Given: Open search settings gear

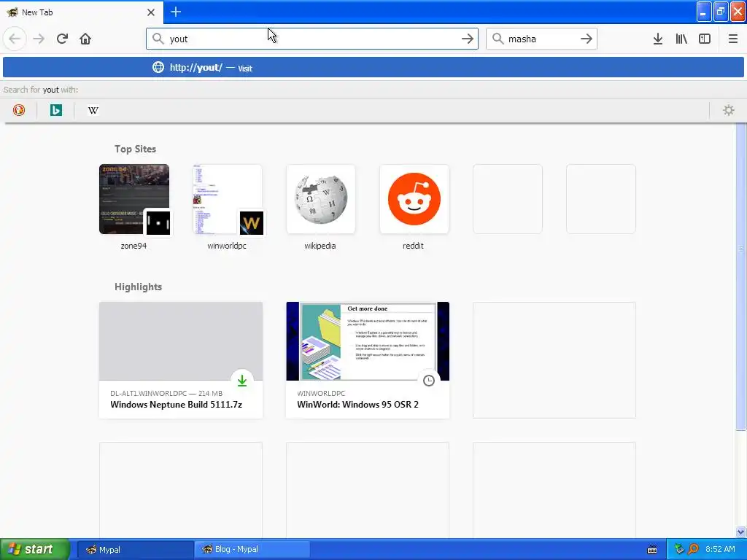Looking at the screenshot, I should click(x=729, y=110).
